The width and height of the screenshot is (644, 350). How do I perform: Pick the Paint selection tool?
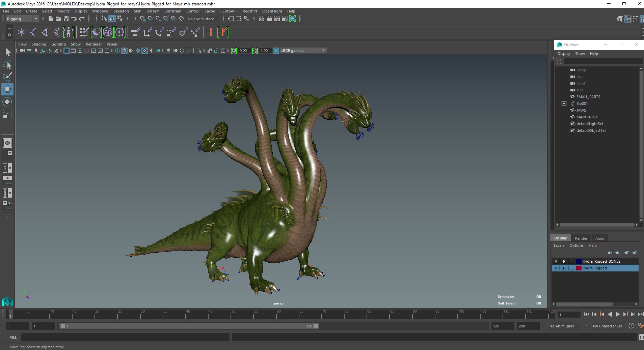coord(7,77)
